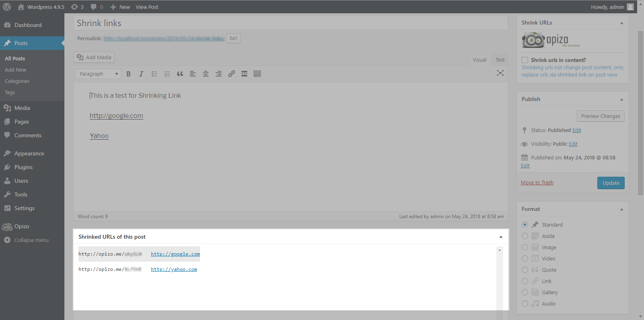
Task: Open Users menu in sidebar
Action: pyautogui.click(x=32, y=181)
